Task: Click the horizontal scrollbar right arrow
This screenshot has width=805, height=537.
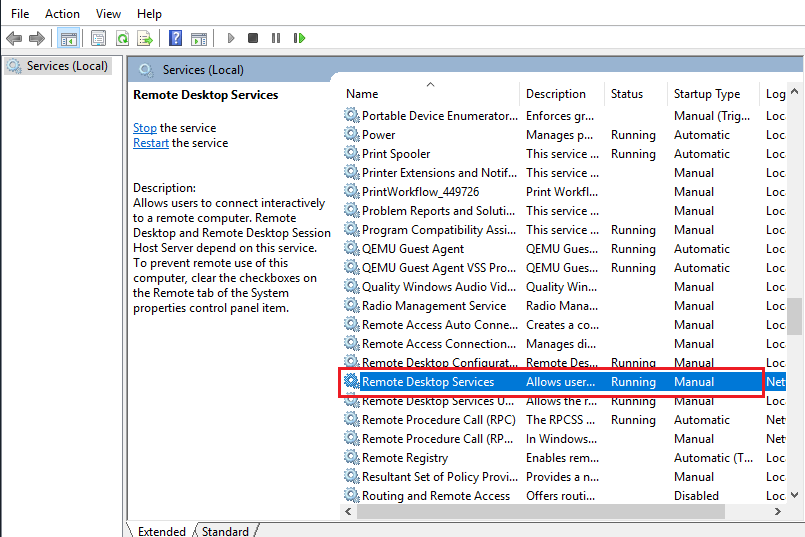Action: (777, 511)
